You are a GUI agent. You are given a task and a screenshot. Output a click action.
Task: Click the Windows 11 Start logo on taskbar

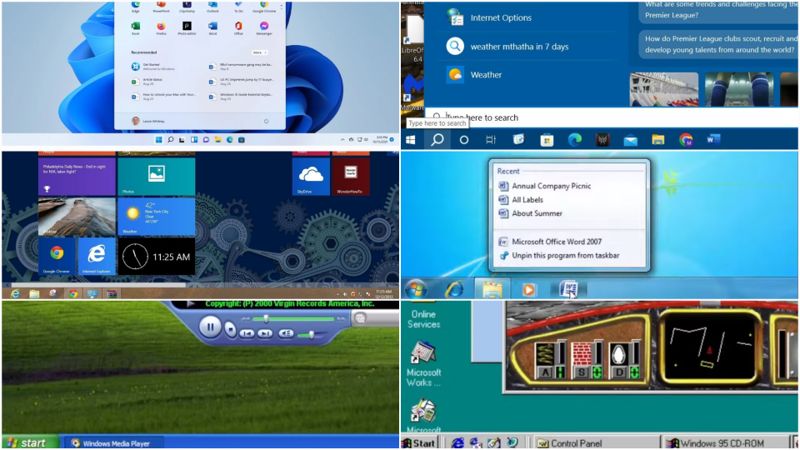click(x=159, y=140)
